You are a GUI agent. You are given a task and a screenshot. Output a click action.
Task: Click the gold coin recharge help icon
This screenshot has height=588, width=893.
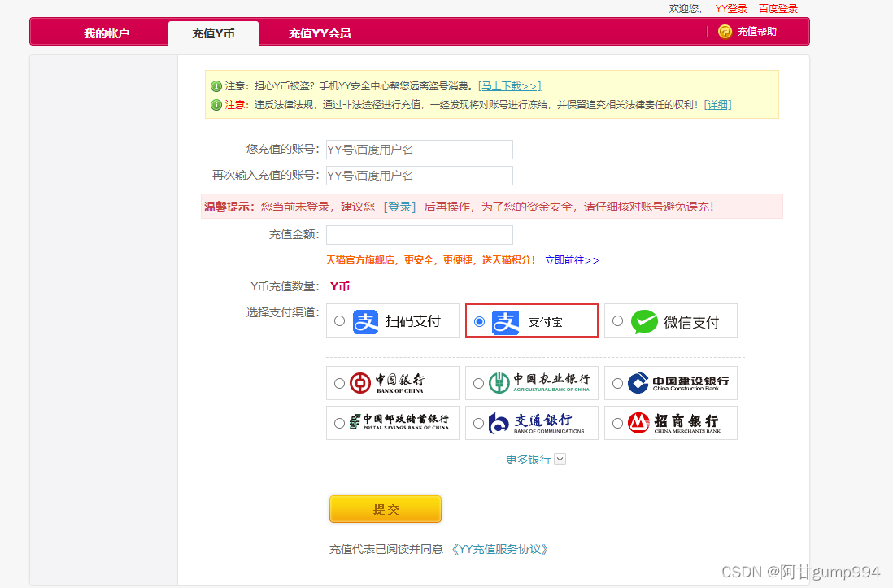725,32
